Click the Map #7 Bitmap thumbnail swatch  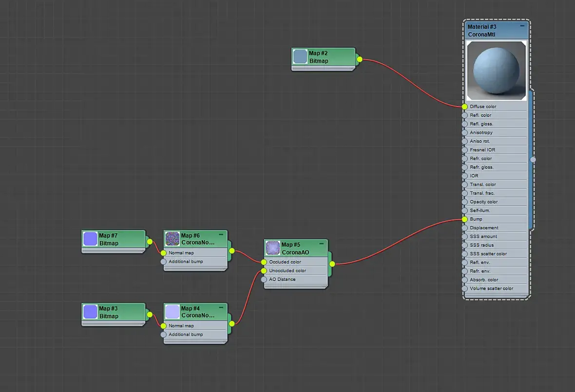(x=90, y=239)
